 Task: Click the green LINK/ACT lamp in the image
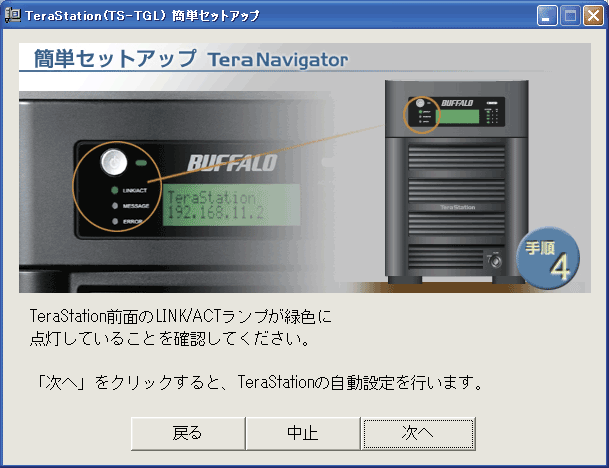pos(115,190)
